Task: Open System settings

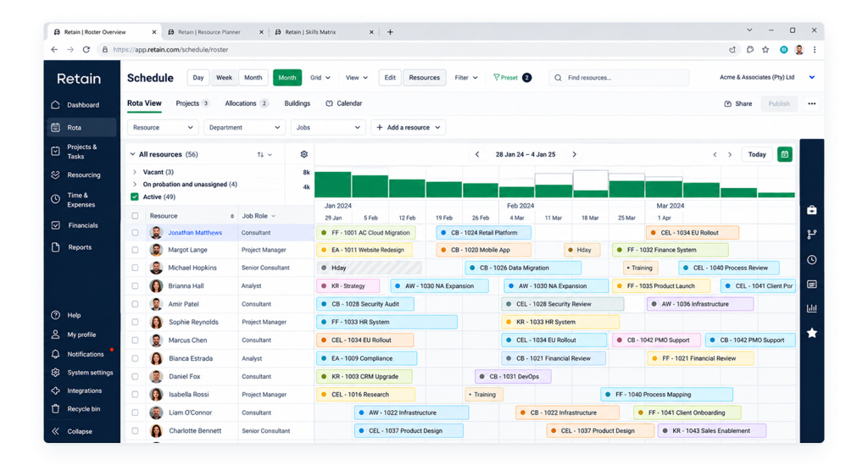Action: (x=82, y=373)
